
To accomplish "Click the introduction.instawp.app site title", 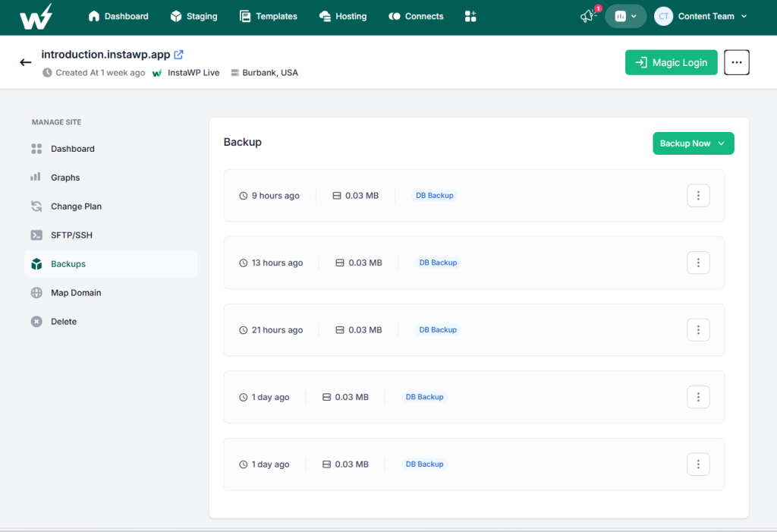I will coord(105,55).
